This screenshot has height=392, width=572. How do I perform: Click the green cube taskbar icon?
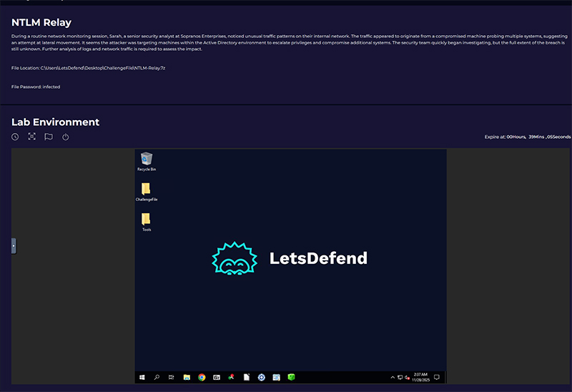292,377
